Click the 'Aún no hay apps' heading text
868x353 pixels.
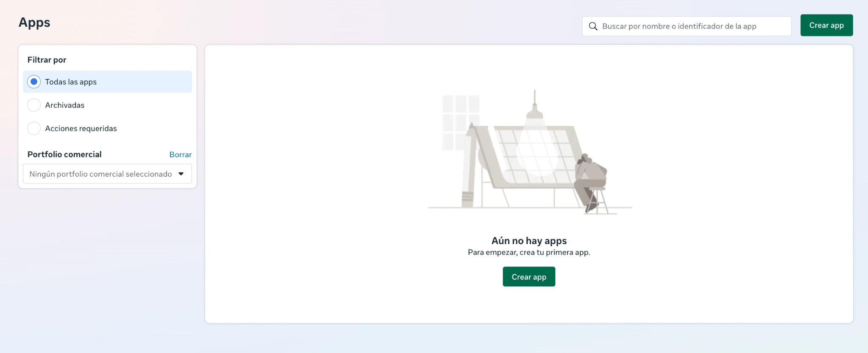(x=529, y=241)
